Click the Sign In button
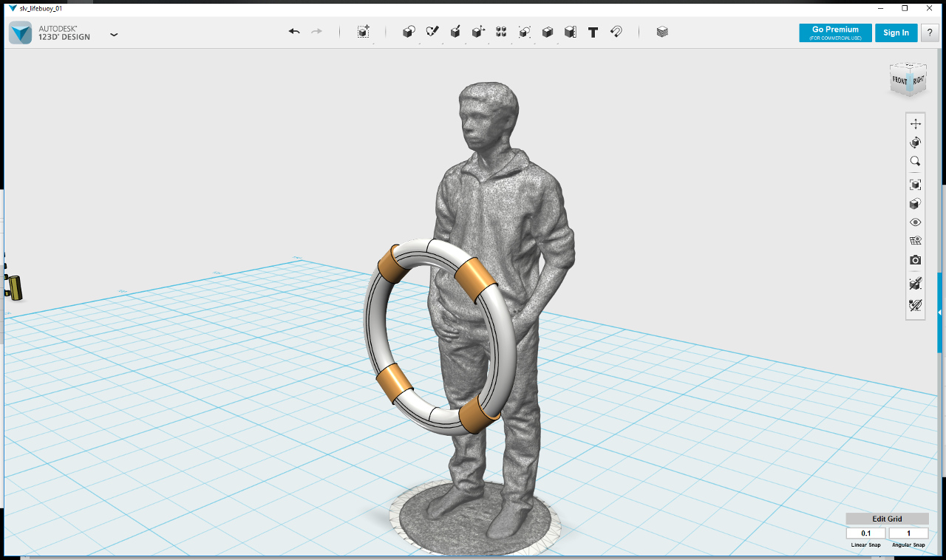 click(x=896, y=33)
